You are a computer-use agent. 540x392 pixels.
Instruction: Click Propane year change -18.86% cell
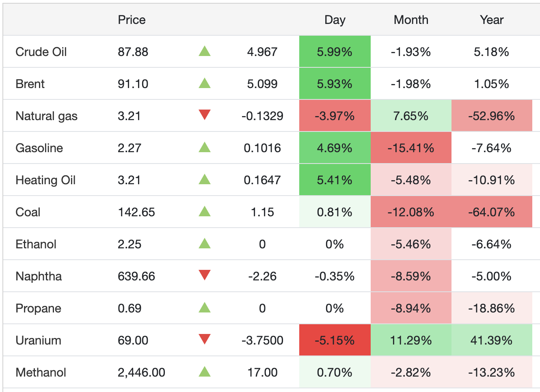pyautogui.click(x=492, y=308)
